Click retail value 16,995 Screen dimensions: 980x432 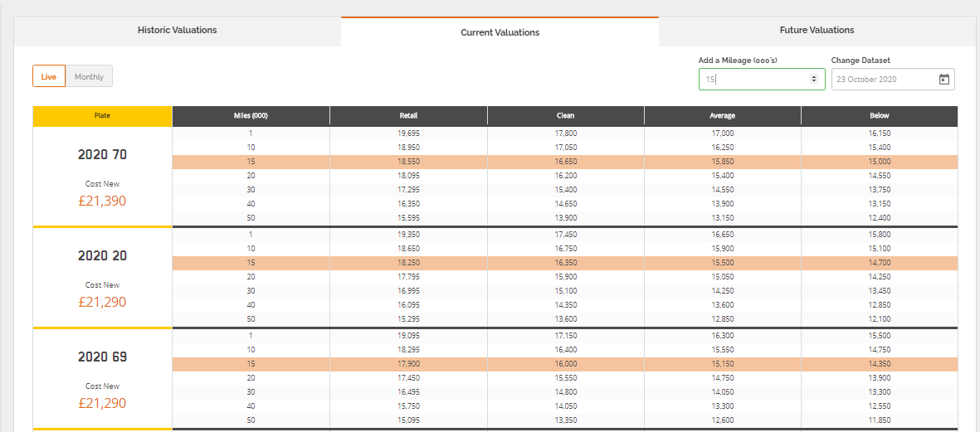pos(408,291)
